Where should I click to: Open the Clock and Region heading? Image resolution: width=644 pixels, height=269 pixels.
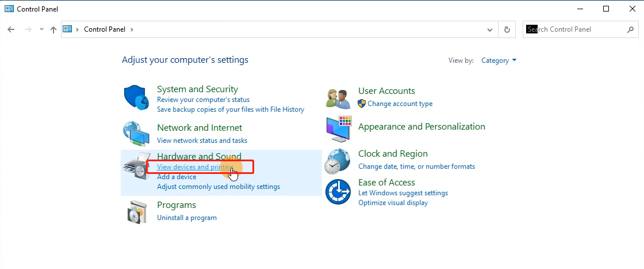[x=393, y=154]
